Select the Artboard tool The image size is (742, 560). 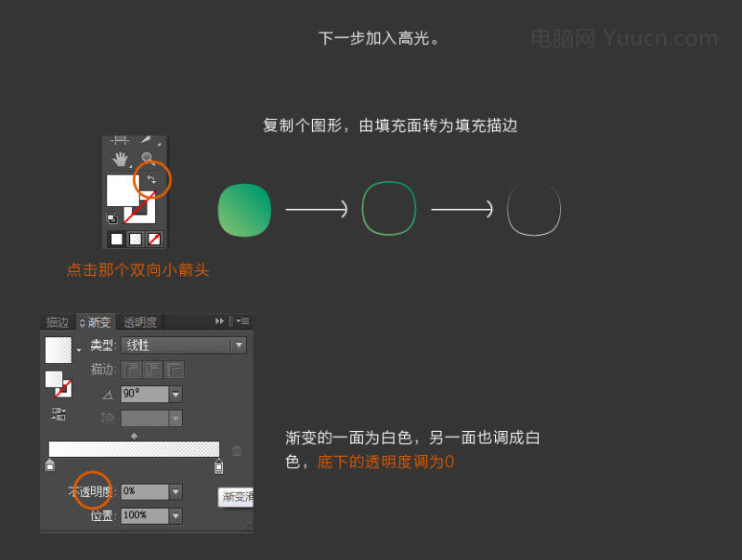(x=120, y=139)
